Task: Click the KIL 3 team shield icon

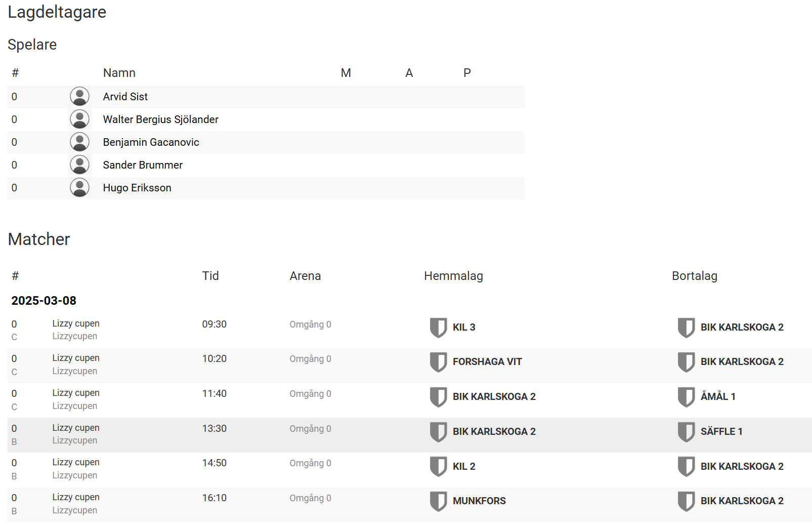Action: (x=438, y=327)
